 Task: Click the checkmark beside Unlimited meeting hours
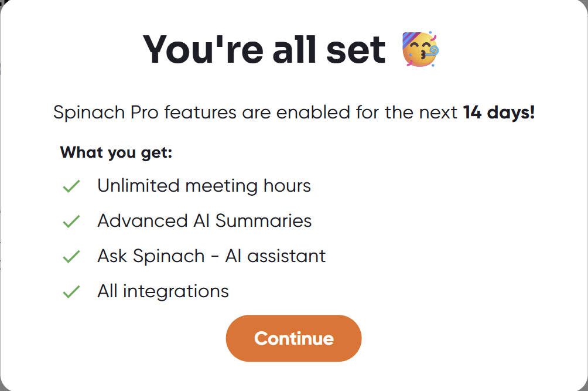tap(71, 186)
